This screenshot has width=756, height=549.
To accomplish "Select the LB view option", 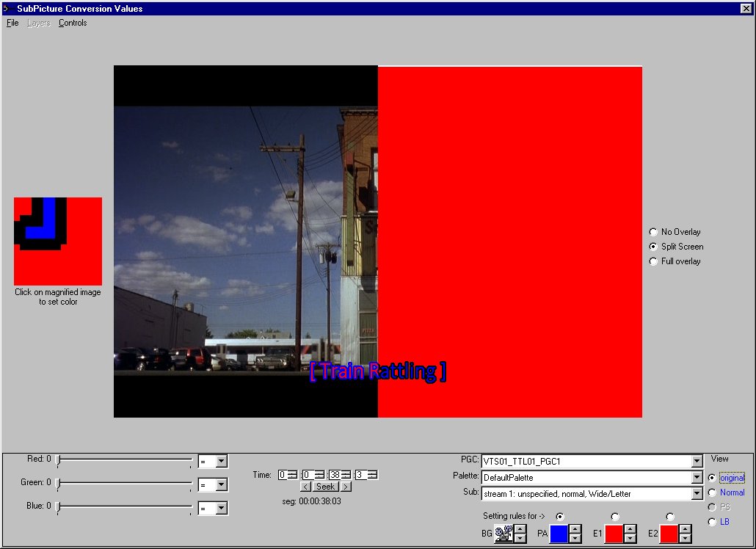I will tap(711, 522).
